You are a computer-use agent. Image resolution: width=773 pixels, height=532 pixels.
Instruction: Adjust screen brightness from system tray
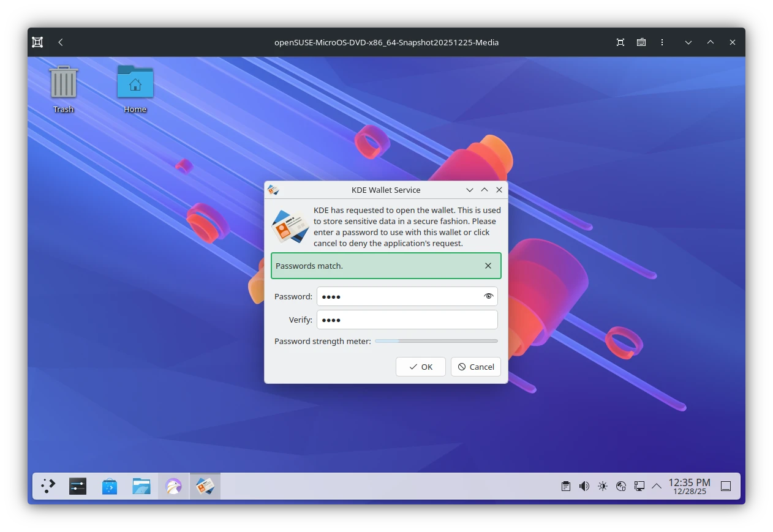pos(602,485)
